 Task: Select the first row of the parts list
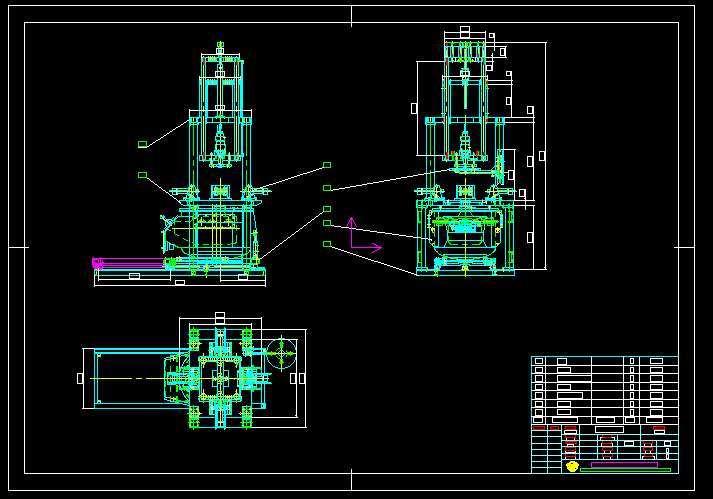[x=604, y=361]
